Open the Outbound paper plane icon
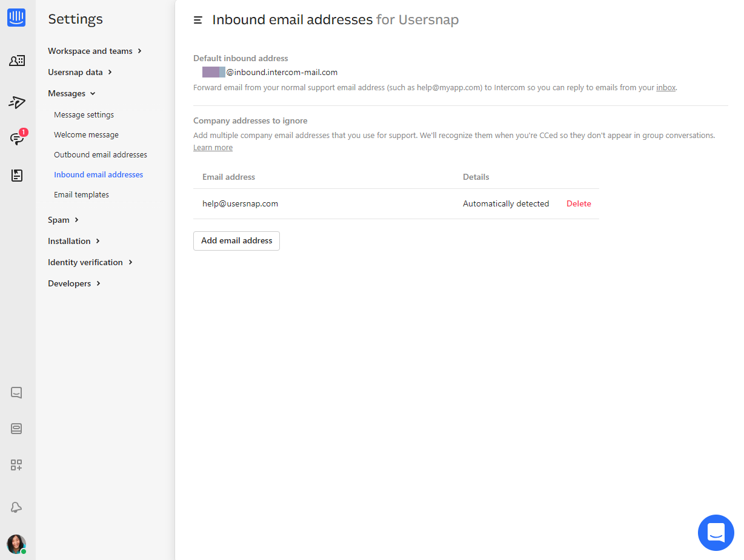 (17, 102)
